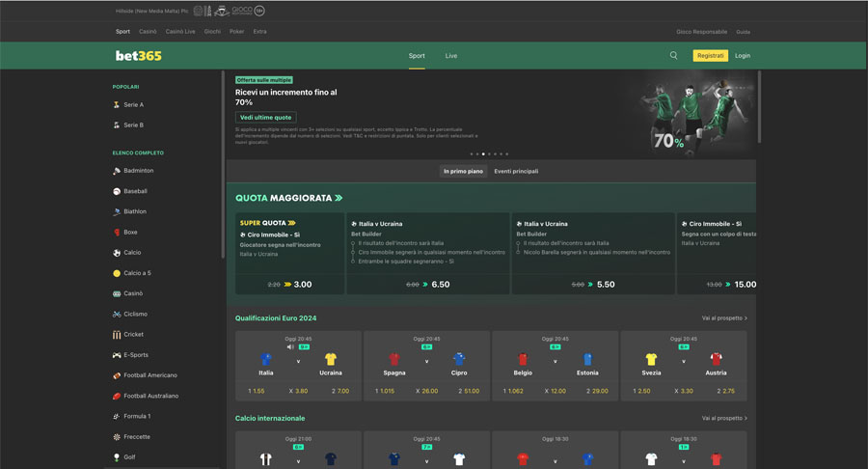Screen dimensions: 868x469
Task: Open Serie A trophy icon
Action: pyautogui.click(x=117, y=104)
